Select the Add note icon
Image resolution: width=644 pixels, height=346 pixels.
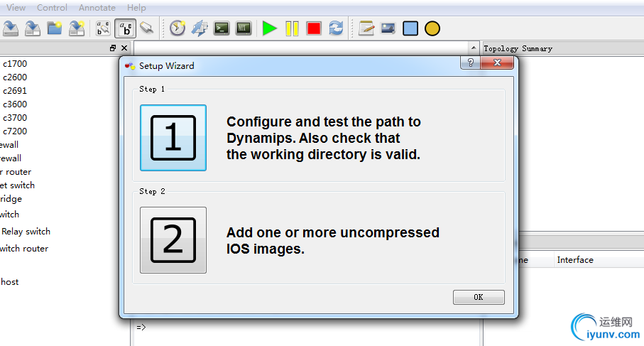pyautogui.click(x=366, y=28)
